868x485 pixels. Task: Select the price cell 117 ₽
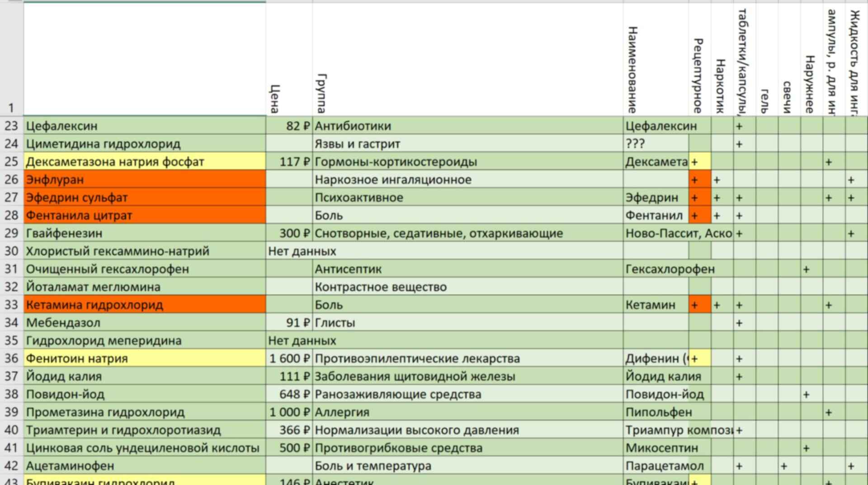[289, 161]
